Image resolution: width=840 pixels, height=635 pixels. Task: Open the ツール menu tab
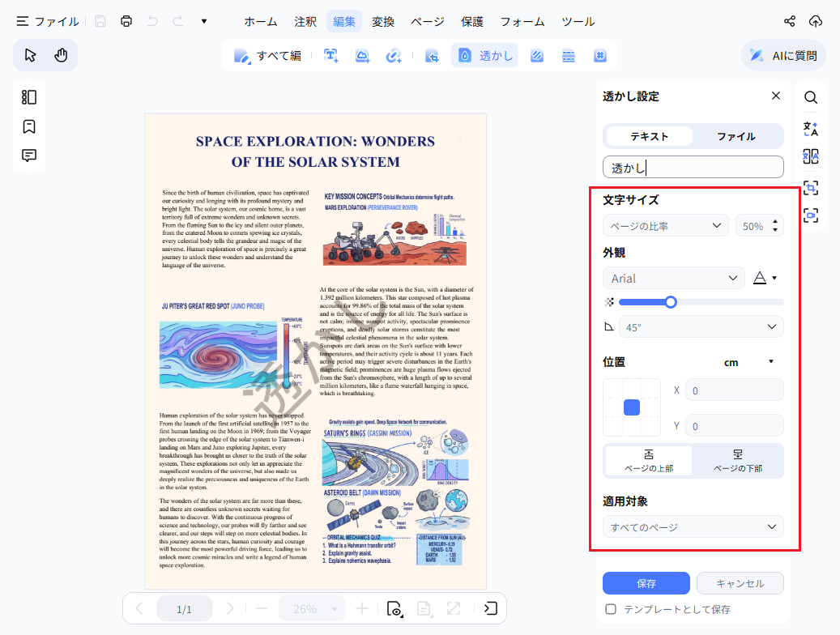coord(578,21)
